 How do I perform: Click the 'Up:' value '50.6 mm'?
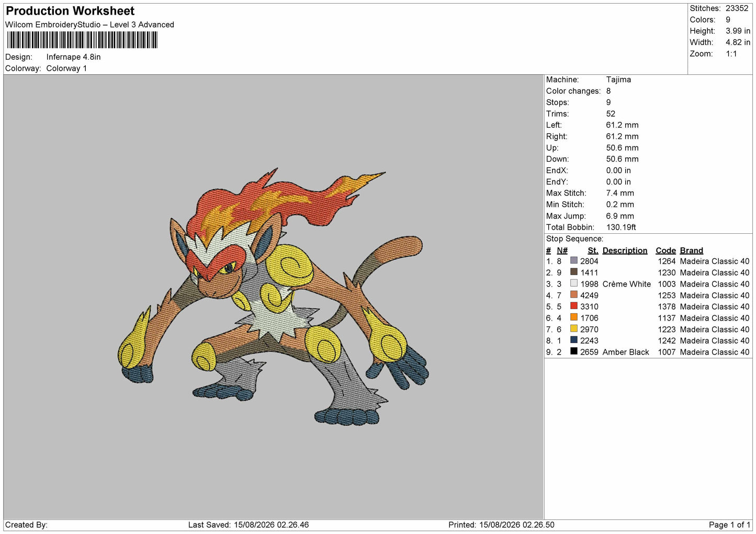click(x=622, y=147)
